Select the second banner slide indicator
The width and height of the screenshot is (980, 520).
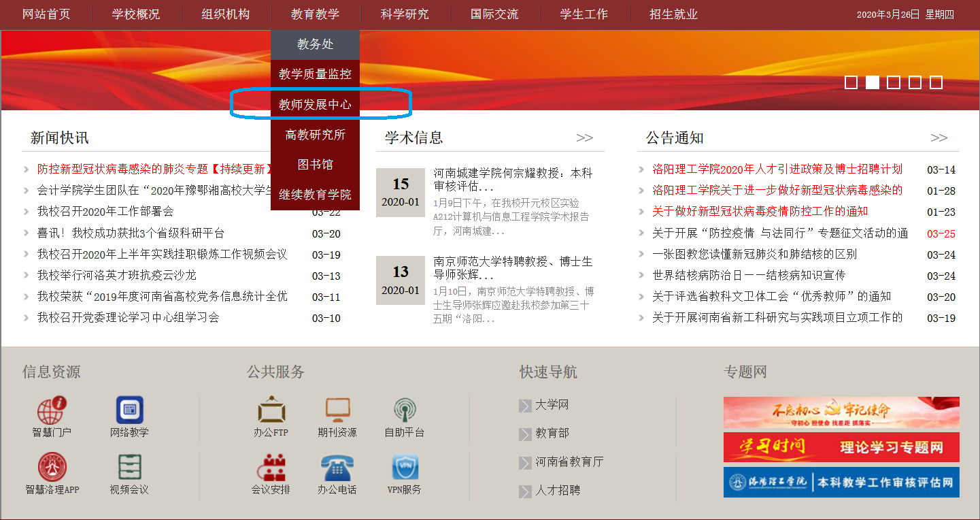pyautogui.click(x=872, y=82)
